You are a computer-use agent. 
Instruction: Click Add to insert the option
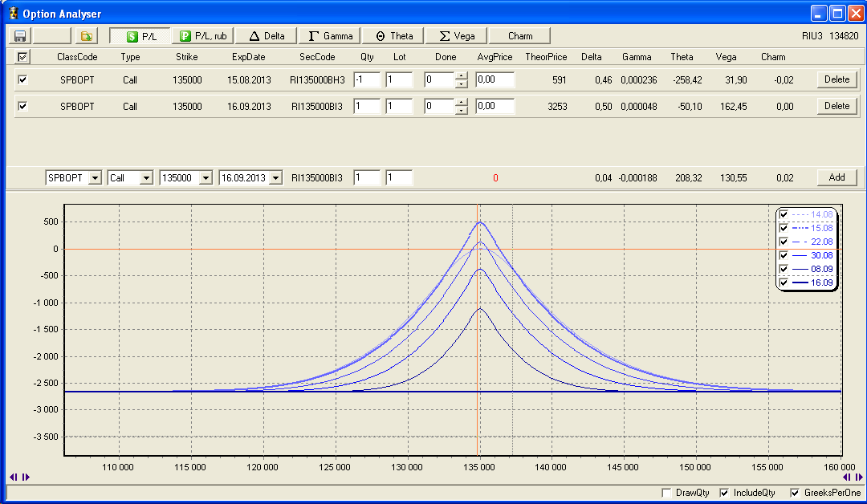point(836,177)
